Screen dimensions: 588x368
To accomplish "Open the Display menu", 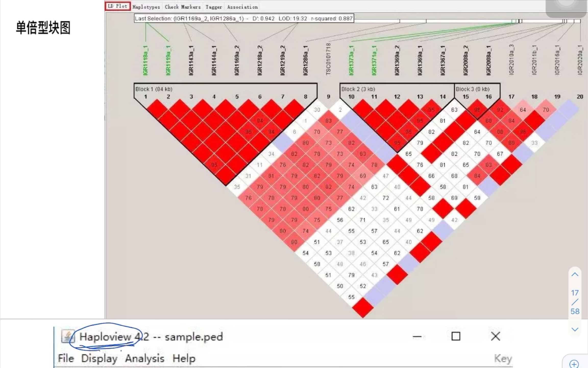I will pos(99,359).
